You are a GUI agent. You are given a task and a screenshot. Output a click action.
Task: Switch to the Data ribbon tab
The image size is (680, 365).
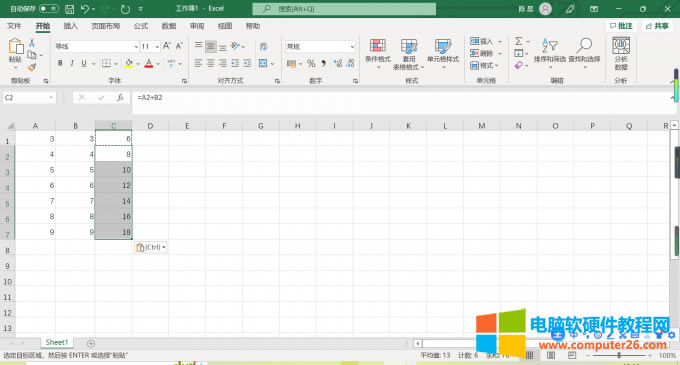tap(169, 26)
